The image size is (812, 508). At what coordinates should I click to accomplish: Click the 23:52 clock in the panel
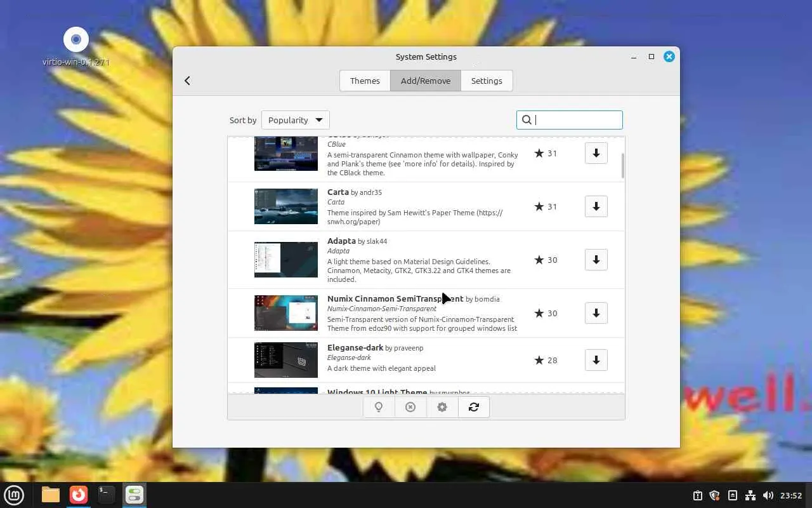791,495
